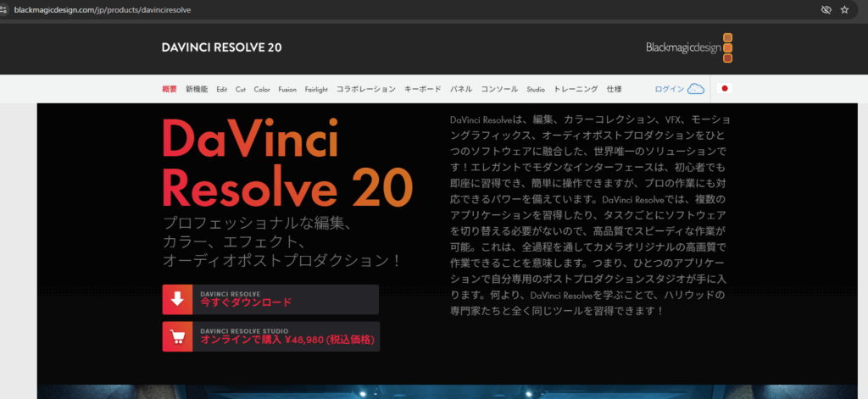Switch to the Edit page tab

(x=222, y=89)
